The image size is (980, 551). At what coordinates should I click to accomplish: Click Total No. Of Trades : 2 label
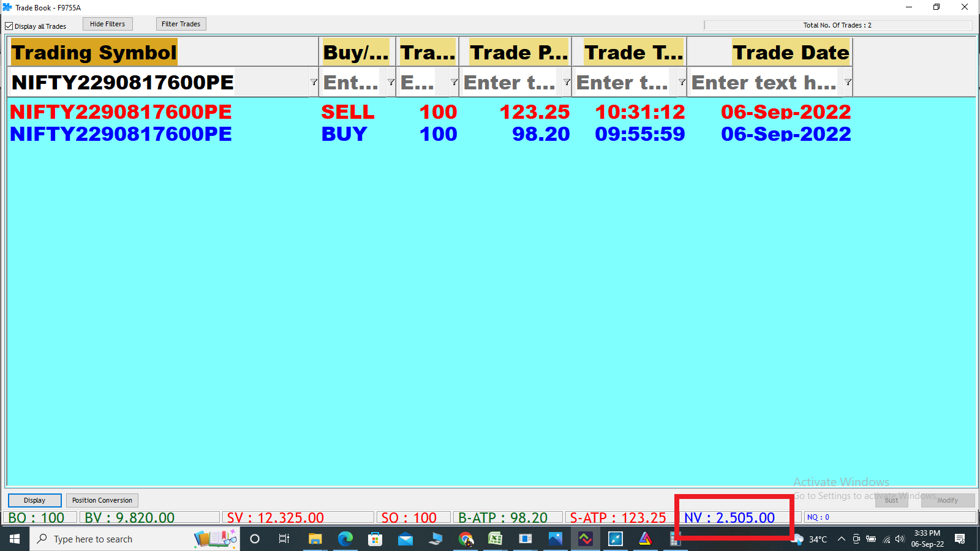(x=837, y=25)
